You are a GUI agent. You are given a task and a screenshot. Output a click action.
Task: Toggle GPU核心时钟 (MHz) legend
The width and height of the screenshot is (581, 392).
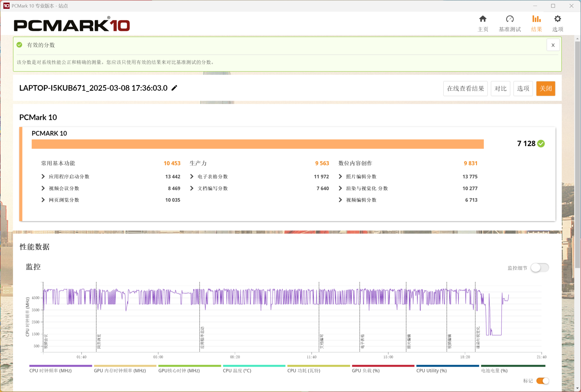[x=189, y=369]
